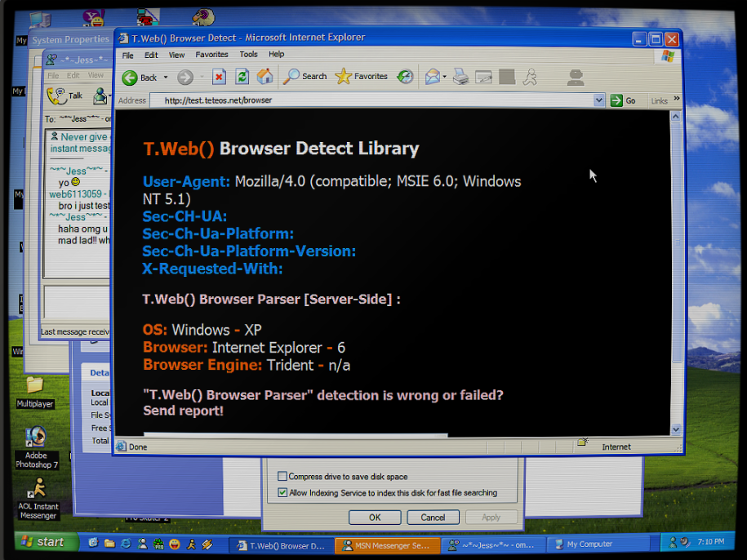747x560 pixels.
Task: Click the Show Desktop quick launch icon
Action: 93,543
